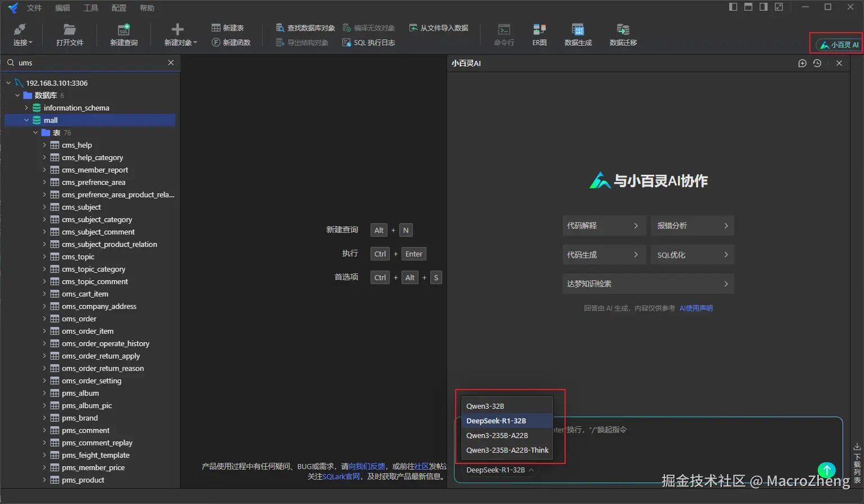
Task: Open the SQL 执行日志 log
Action: (368, 42)
